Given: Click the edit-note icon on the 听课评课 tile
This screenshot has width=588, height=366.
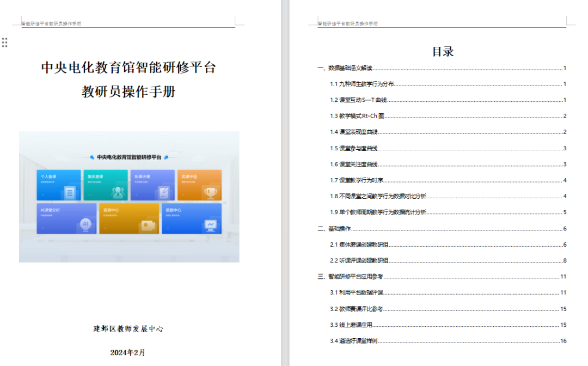Looking at the screenshot, I should [x=163, y=192].
